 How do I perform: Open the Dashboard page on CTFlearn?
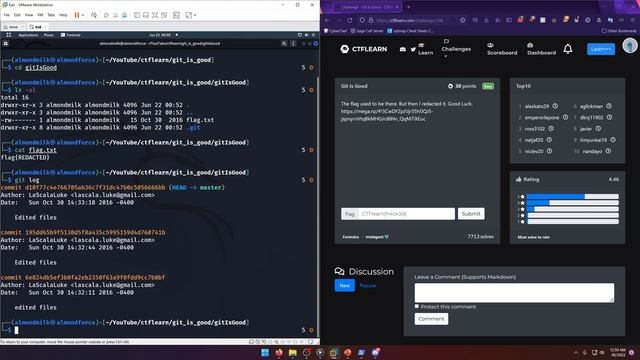[x=541, y=49]
